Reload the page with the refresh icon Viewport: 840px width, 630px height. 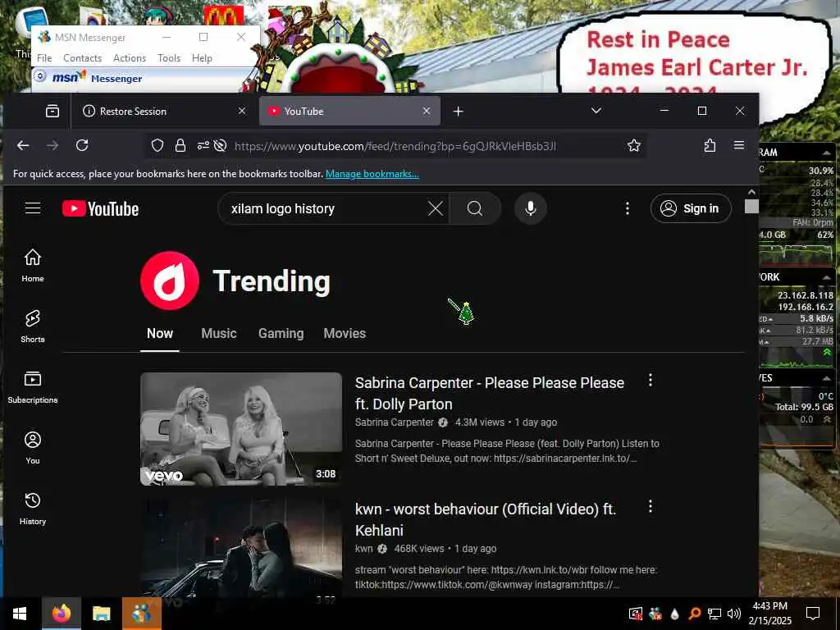[82, 146]
